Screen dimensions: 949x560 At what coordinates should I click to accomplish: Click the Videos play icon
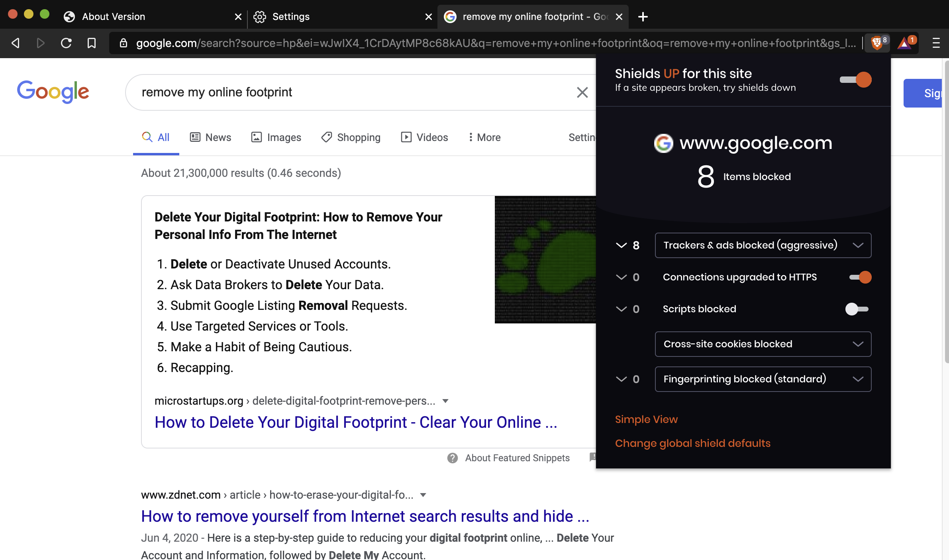pos(406,137)
